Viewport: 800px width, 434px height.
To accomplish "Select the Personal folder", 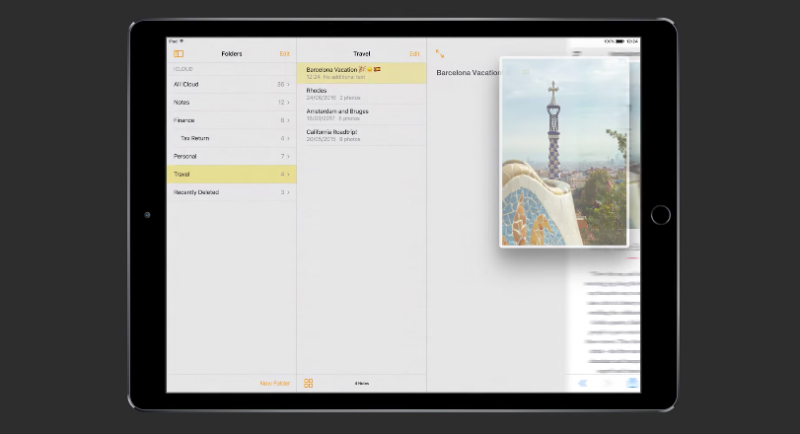I will click(230, 156).
